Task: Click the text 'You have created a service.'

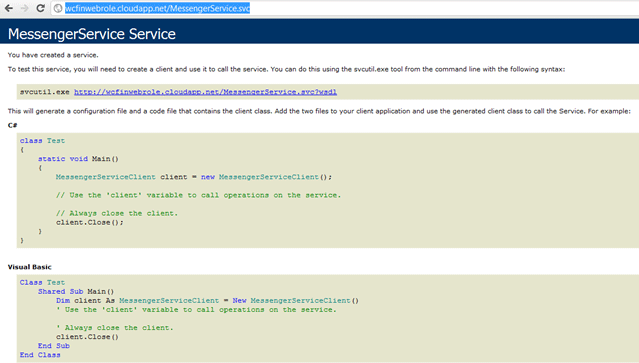Action: click(x=53, y=55)
